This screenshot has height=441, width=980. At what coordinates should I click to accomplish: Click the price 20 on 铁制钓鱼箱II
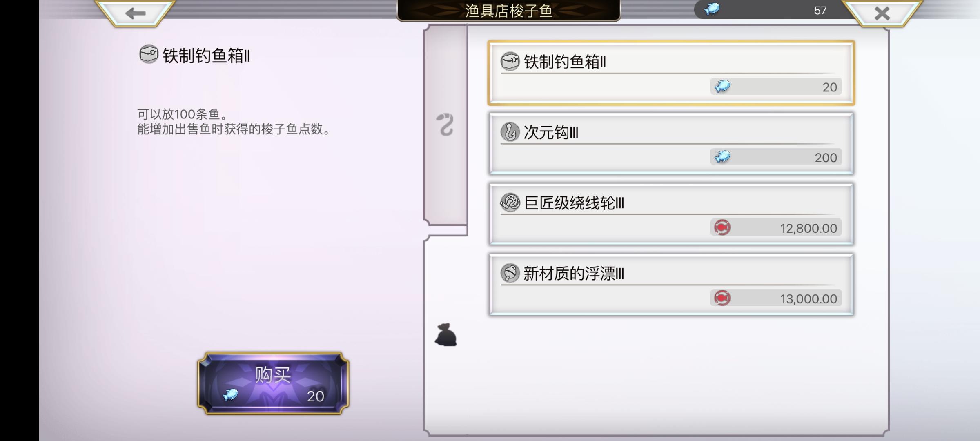tap(829, 87)
